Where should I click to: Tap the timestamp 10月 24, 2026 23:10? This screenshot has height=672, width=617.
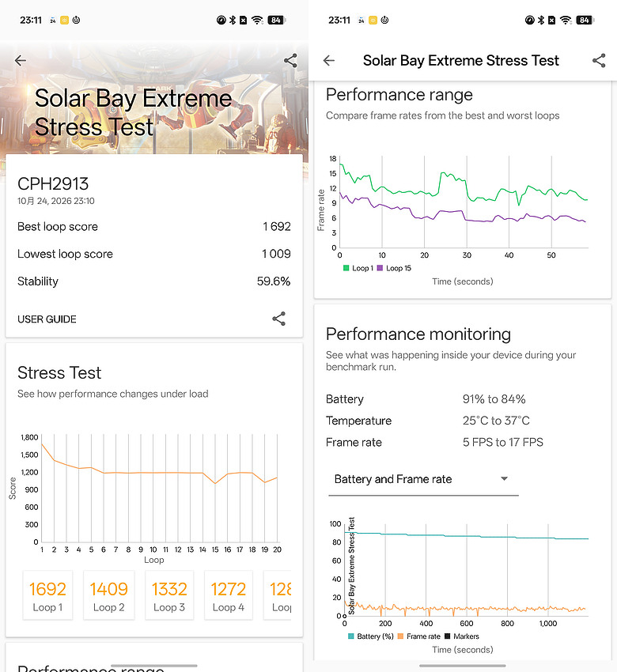pos(55,201)
